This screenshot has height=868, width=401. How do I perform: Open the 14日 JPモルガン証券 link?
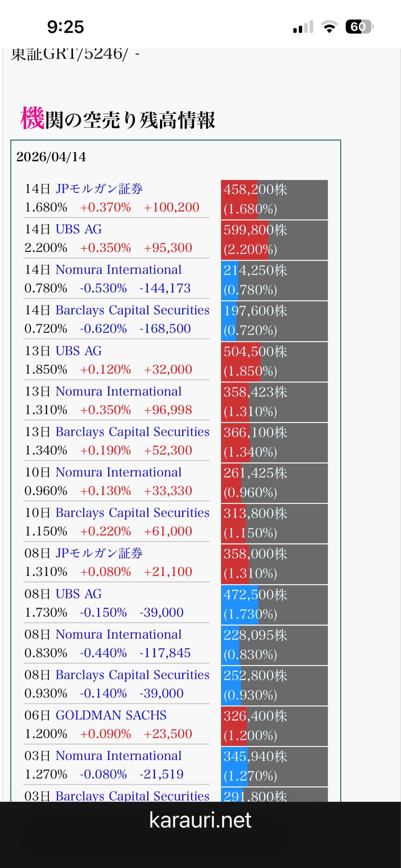click(99, 189)
